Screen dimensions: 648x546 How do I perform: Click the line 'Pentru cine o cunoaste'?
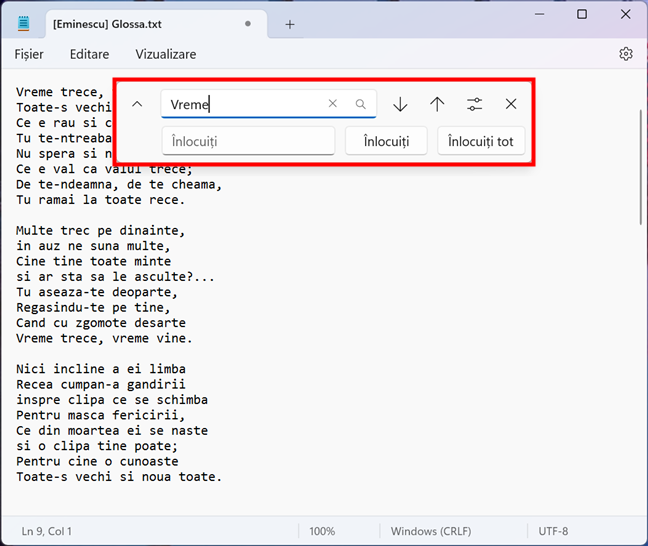coord(97,461)
